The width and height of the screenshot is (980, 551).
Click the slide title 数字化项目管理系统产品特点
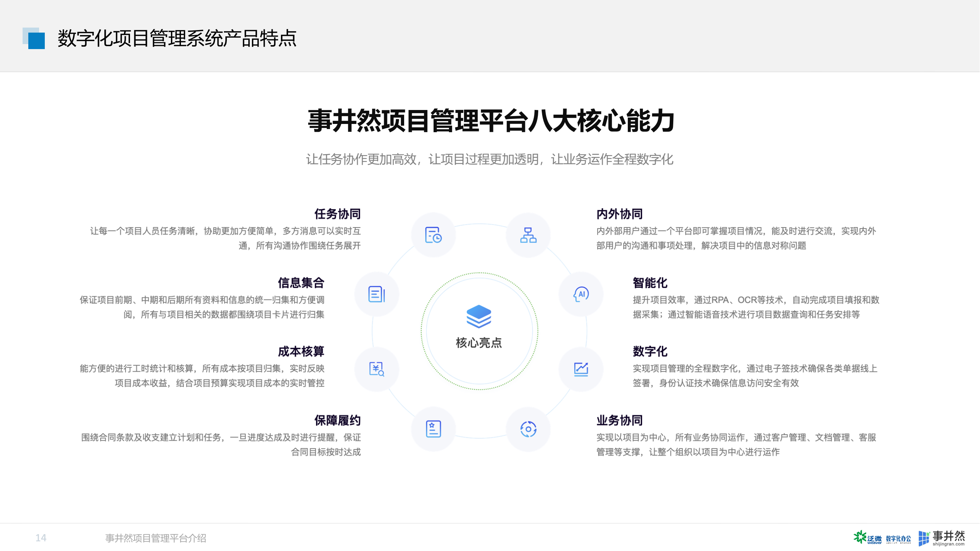(x=177, y=38)
